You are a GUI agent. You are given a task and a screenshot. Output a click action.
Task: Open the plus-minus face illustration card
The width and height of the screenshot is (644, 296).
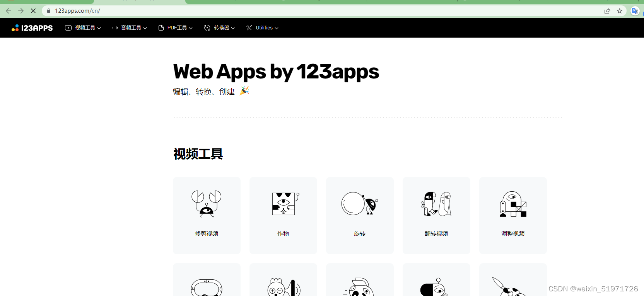point(283,280)
